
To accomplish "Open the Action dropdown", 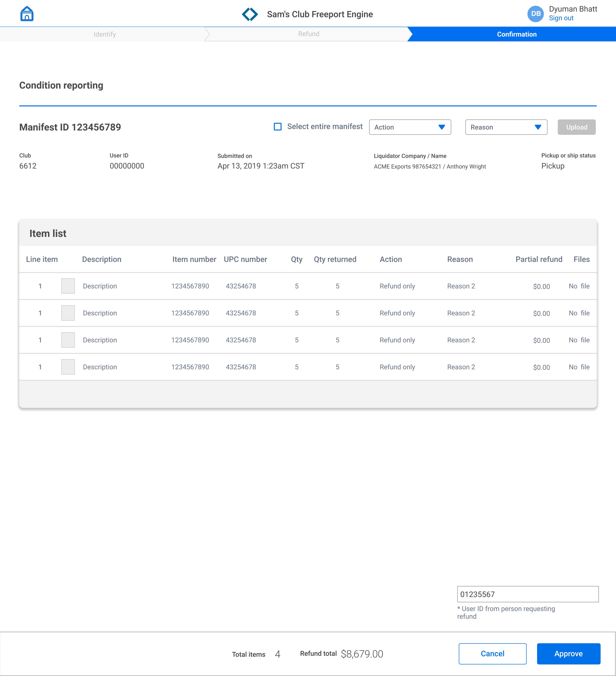I will 410,127.
